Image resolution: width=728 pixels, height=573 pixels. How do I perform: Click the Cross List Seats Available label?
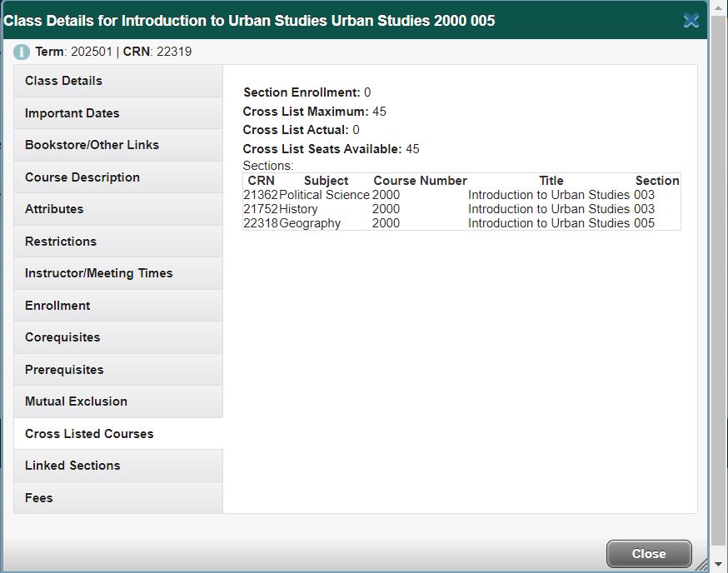point(322,149)
